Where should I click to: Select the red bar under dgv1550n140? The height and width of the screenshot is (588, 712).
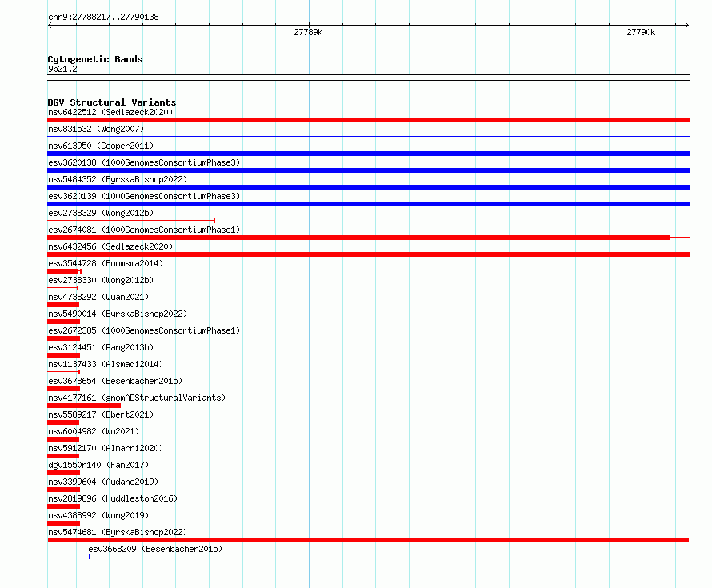click(x=63, y=473)
